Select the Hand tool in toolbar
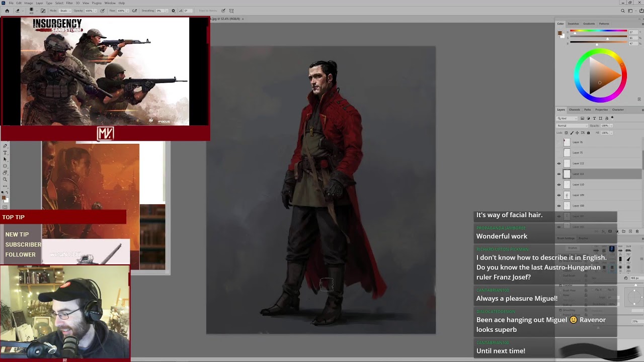The image size is (644, 362). [x=5, y=172]
